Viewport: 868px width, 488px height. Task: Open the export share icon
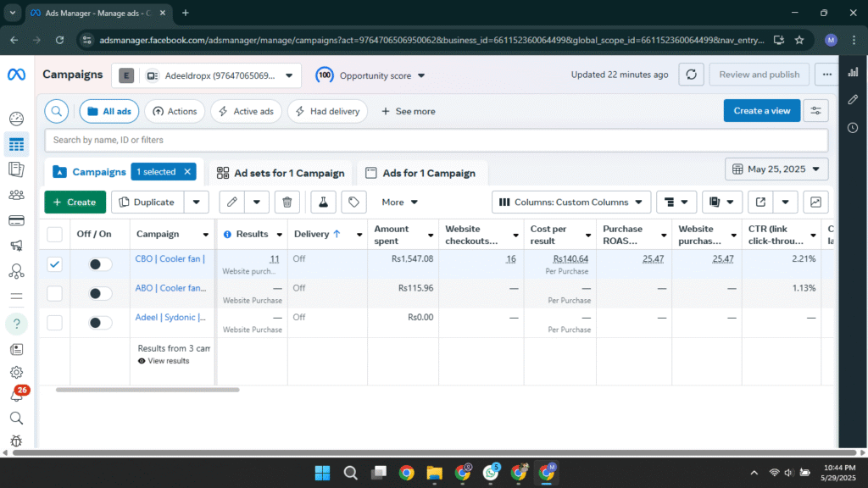[x=760, y=202]
